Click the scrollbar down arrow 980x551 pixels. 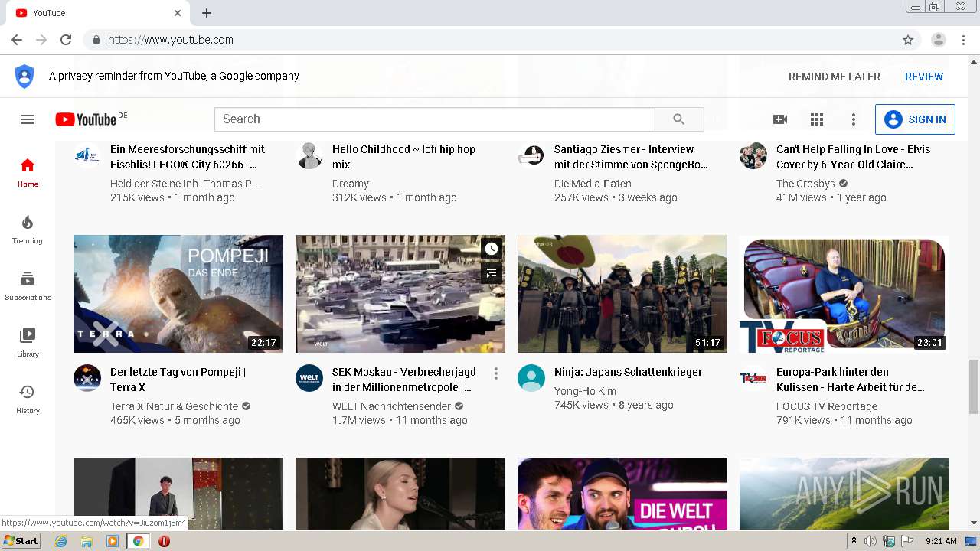[x=974, y=523]
